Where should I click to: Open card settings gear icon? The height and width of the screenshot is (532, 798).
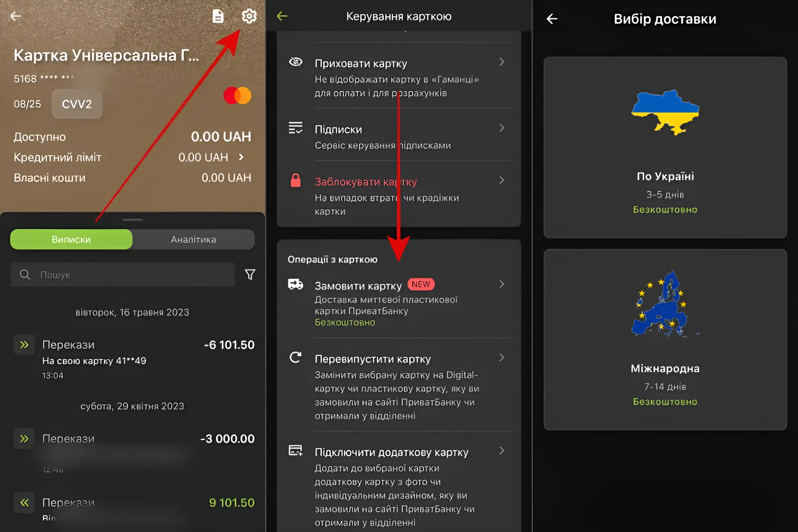(249, 16)
